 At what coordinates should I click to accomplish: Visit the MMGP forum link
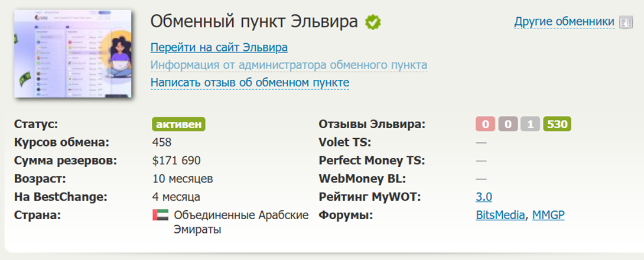pyautogui.click(x=548, y=215)
